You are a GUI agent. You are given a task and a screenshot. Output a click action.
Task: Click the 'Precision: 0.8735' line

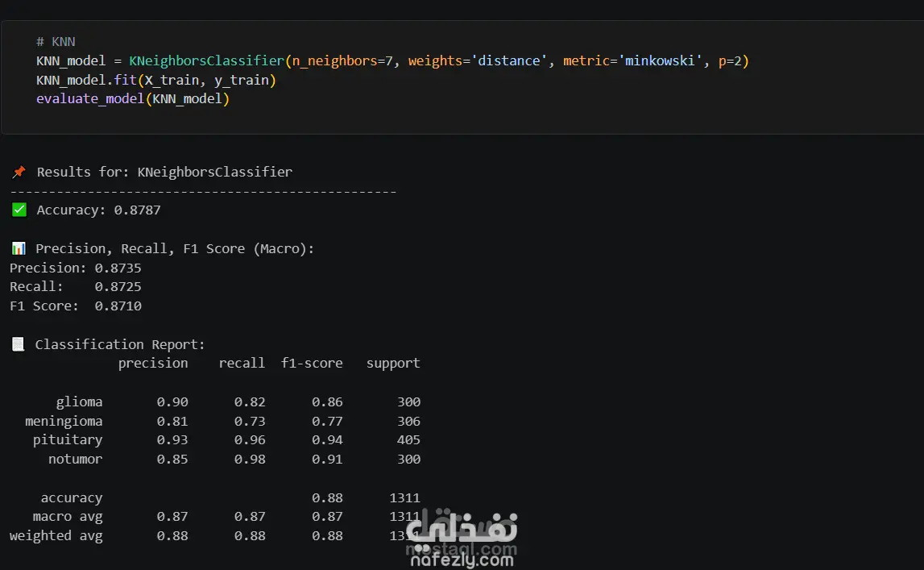(76, 268)
